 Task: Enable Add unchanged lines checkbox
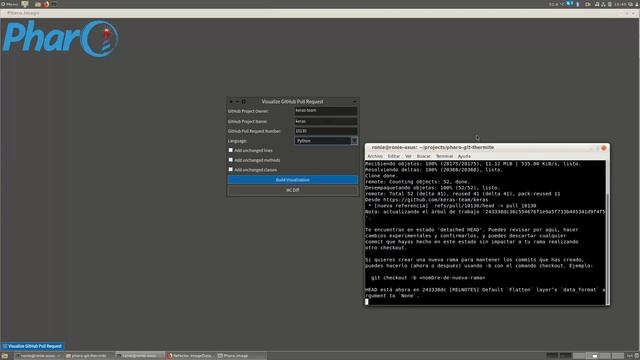coord(231,150)
